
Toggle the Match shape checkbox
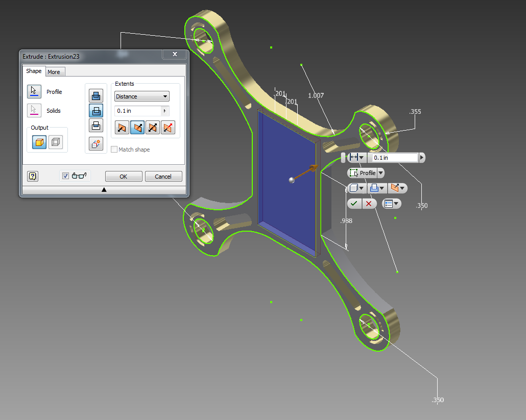[114, 150]
